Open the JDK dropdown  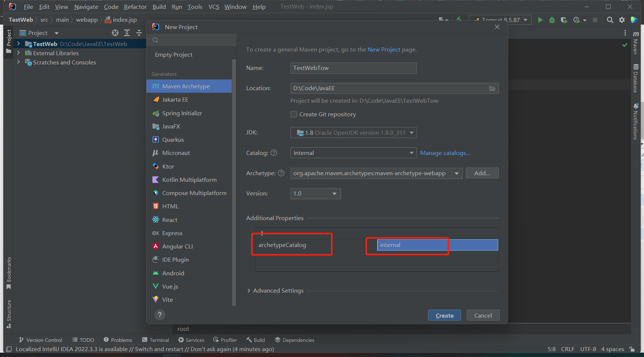coord(354,132)
